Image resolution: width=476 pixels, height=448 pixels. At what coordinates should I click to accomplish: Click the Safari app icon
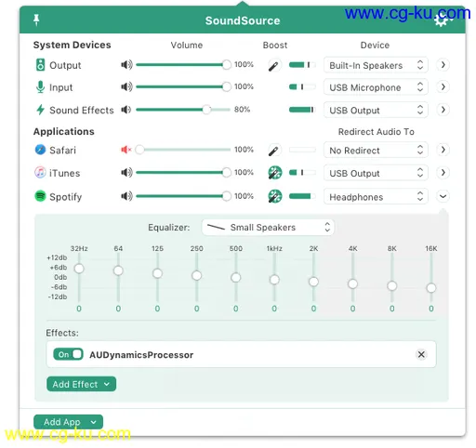pos(40,150)
